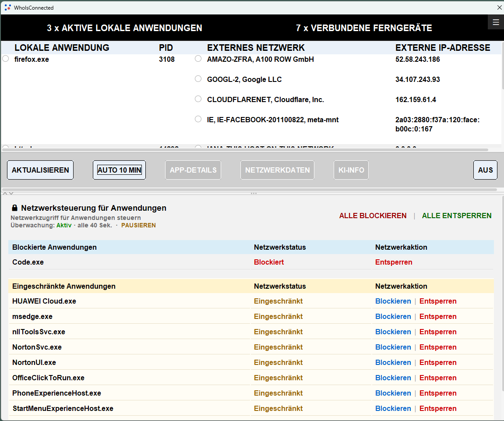
Task: Click the lock icon beside Netzwerksteuerung
Action: (x=14, y=208)
